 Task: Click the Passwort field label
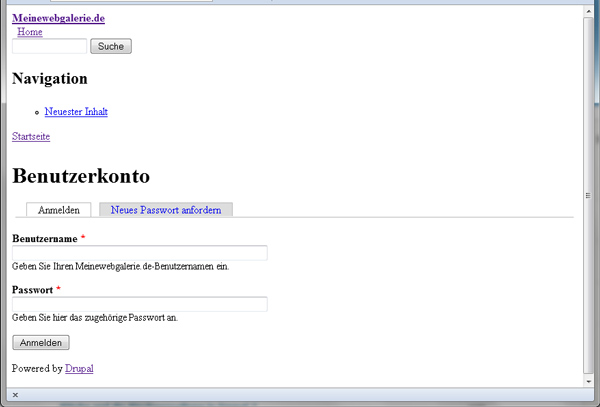(x=33, y=290)
